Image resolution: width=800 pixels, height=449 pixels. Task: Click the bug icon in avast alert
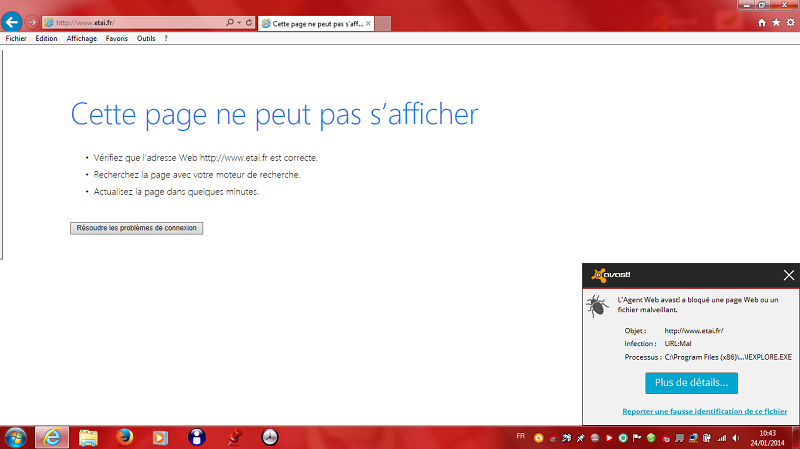[x=597, y=306]
